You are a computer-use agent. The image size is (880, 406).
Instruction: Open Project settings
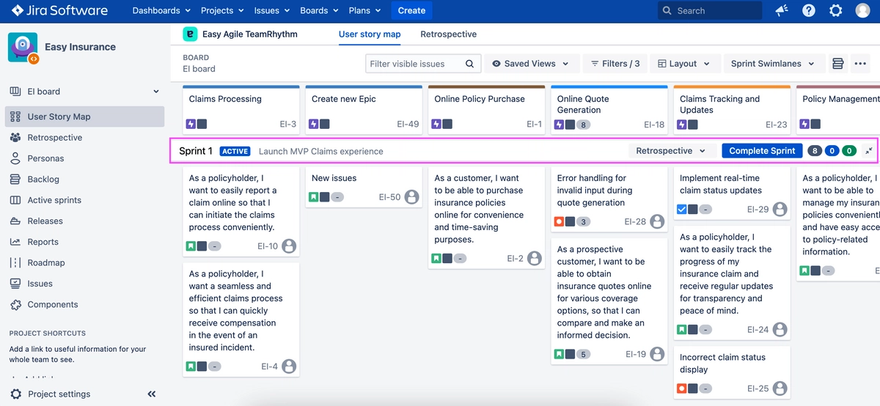tap(59, 394)
